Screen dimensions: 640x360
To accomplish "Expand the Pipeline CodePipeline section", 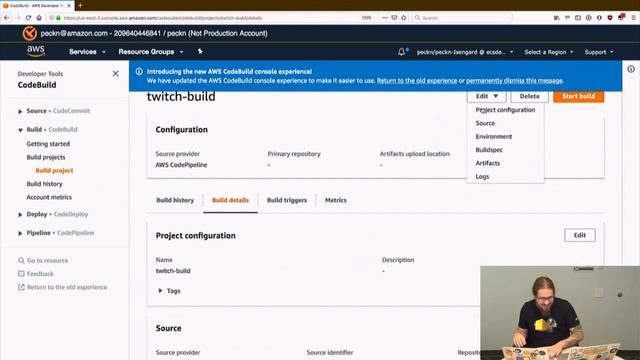I will [x=20, y=233].
